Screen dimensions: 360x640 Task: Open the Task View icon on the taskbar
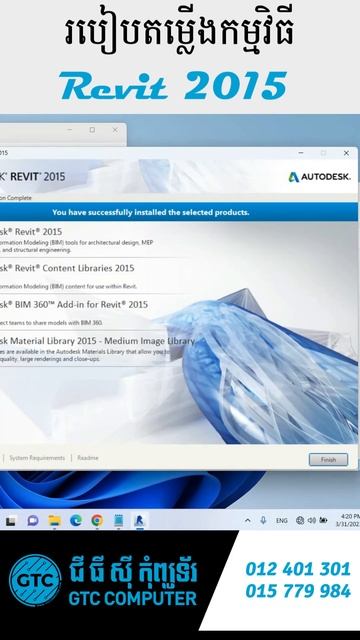tap(11, 521)
